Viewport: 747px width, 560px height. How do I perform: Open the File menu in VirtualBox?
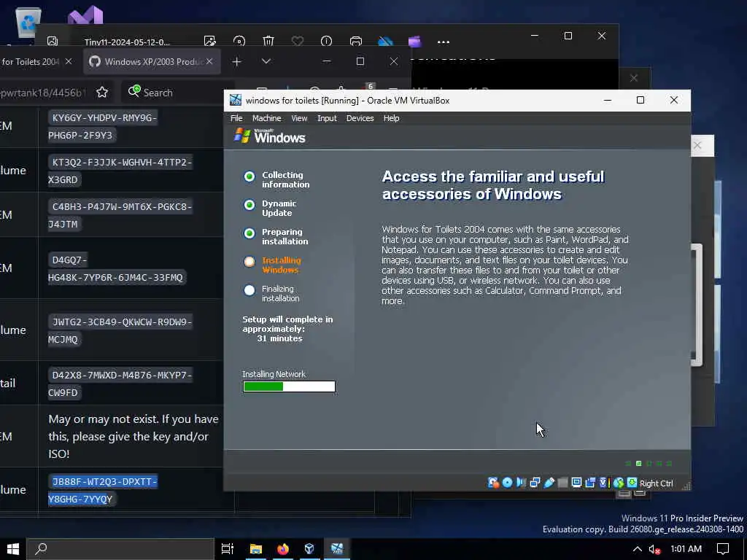236,118
